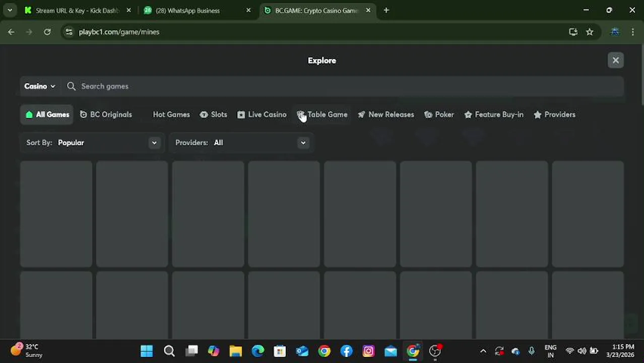Go back to the previous page
Image resolution: width=644 pixels, height=363 pixels.
[11, 32]
